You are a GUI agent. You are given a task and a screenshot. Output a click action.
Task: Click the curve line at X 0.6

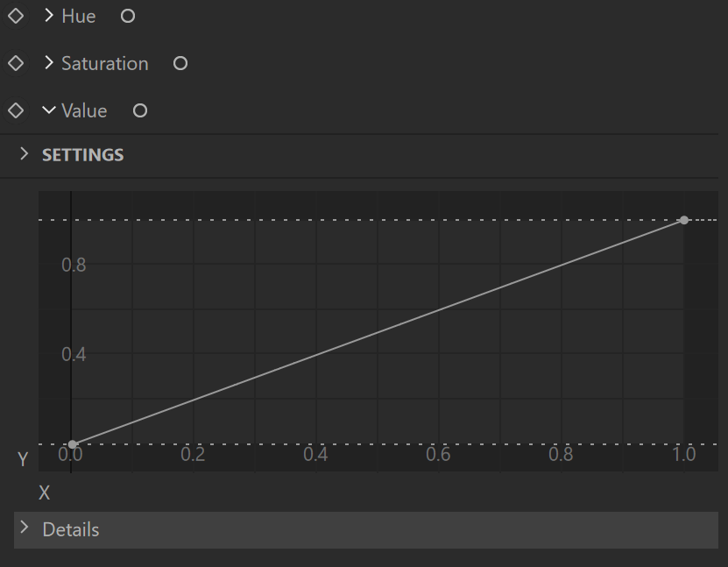[x=439, y=310]
